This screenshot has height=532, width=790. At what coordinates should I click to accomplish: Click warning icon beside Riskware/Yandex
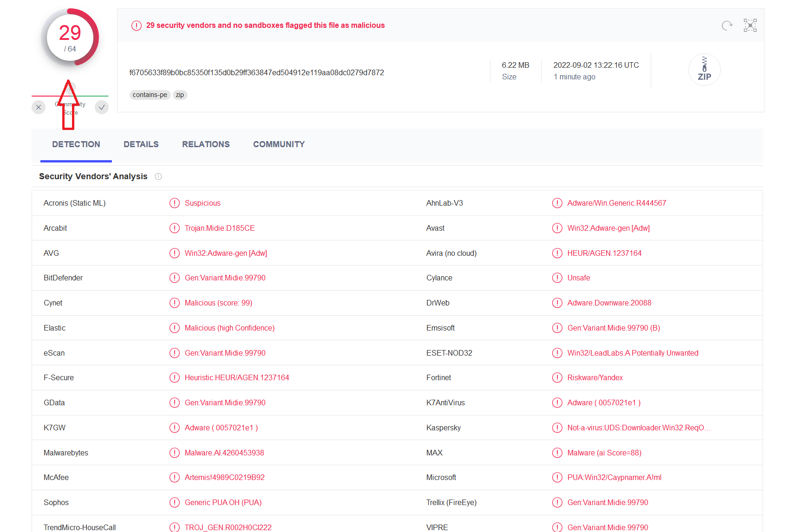tap(557, 377)
